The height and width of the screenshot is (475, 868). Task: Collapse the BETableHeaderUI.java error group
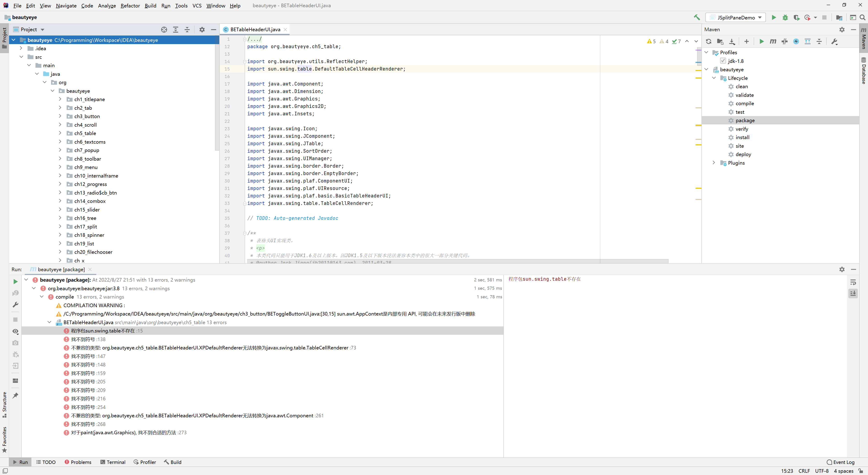(49, 322)
